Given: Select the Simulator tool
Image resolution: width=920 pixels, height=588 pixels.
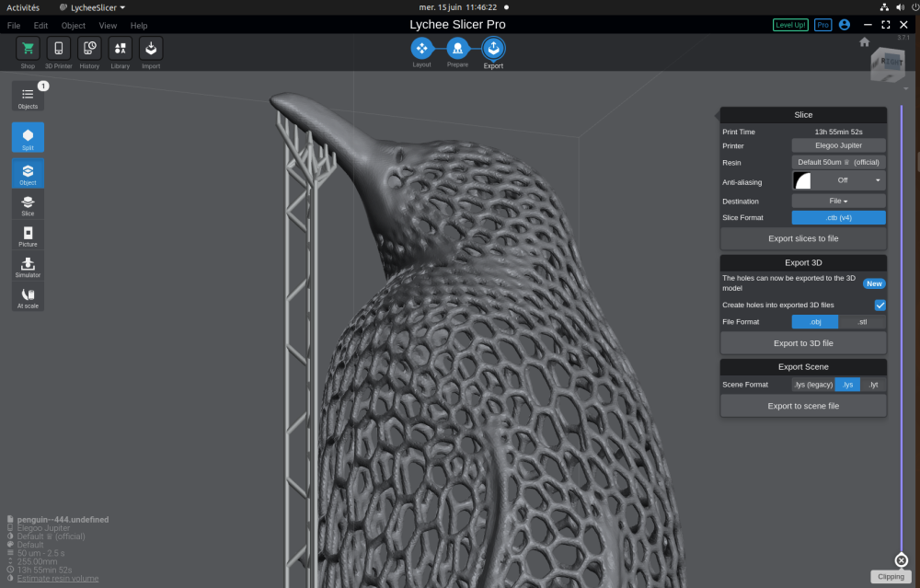Looking at the screenshot, I should point(28,267).
